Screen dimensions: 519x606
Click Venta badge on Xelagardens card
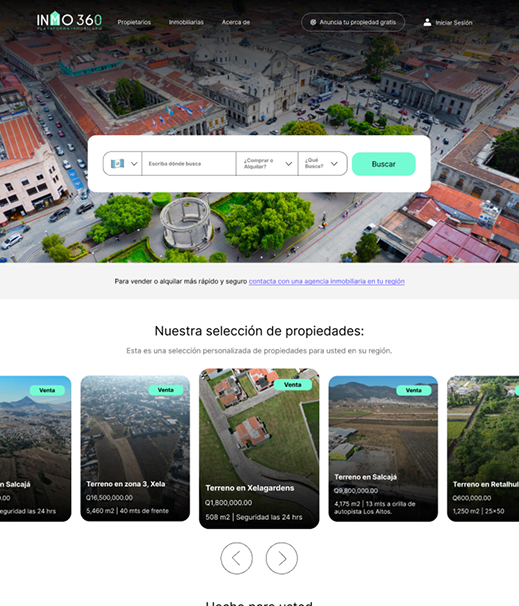point(293,385)
